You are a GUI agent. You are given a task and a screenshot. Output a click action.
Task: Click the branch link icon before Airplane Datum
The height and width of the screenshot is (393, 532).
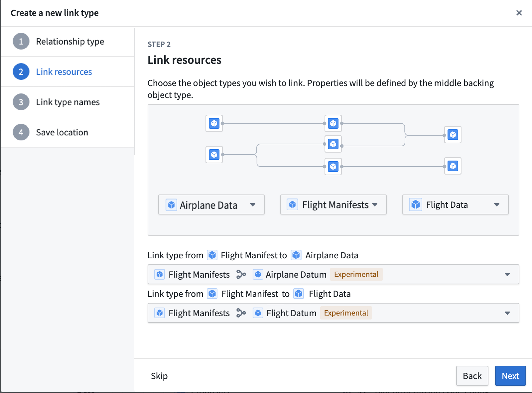pyautogui.click(x=241, y=274)
